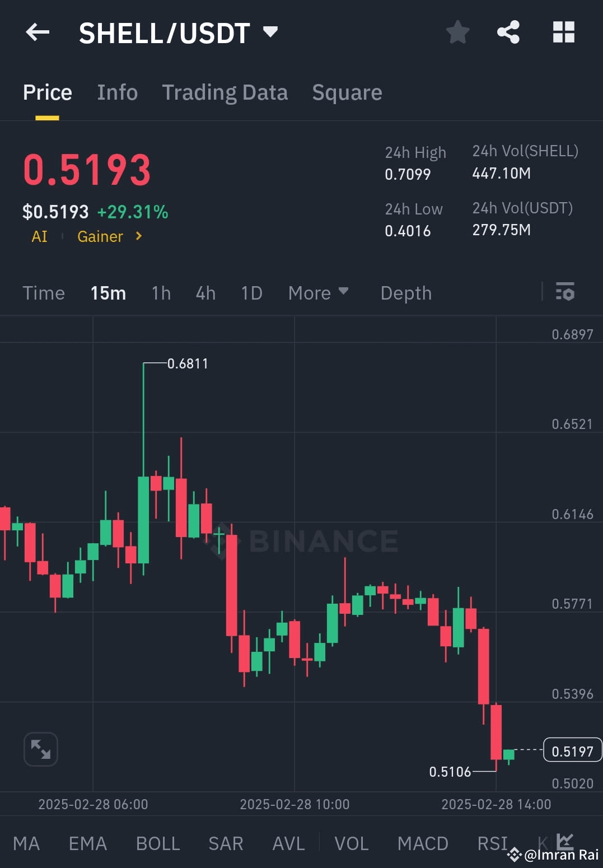603x868 pixels.
Task: Select the 1D timeframe
Action: 251,292
